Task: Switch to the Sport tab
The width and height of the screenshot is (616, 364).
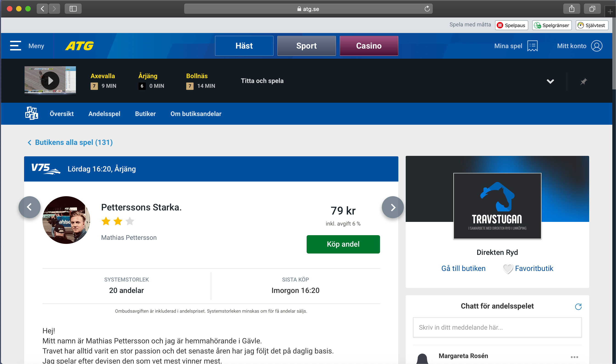Action: [306, 46]
